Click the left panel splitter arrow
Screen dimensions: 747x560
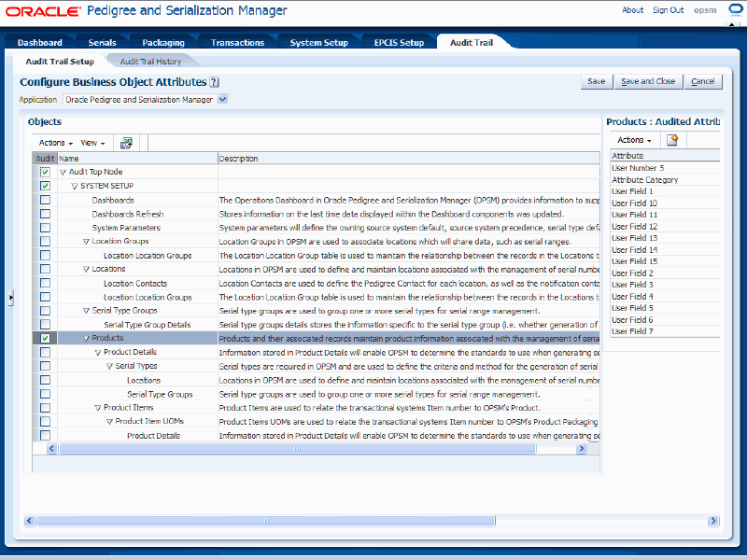point(10,298)
